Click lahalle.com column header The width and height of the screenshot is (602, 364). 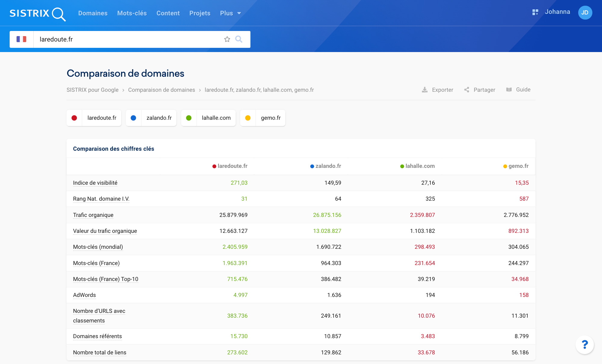[417, 166]
